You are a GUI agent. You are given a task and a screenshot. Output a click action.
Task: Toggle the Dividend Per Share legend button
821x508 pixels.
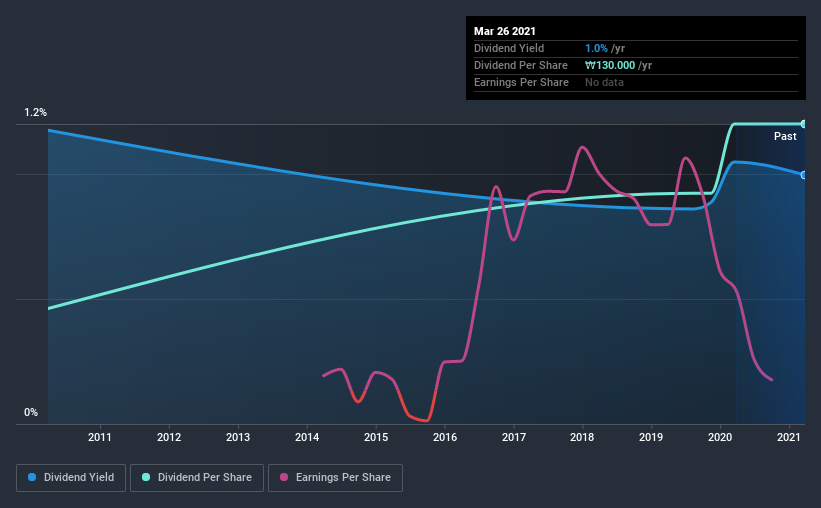coord(197,478)
